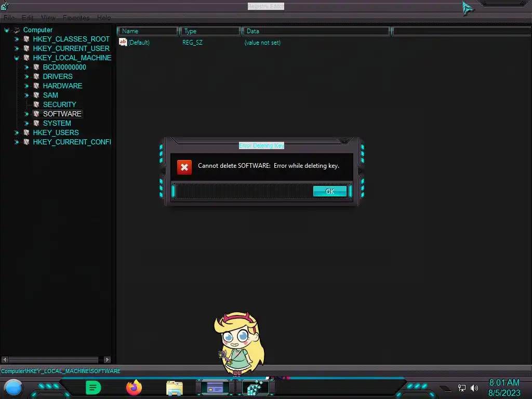Sort by the Name column header
The height and width of the screenshot is (399, 532).
point(148,31)
